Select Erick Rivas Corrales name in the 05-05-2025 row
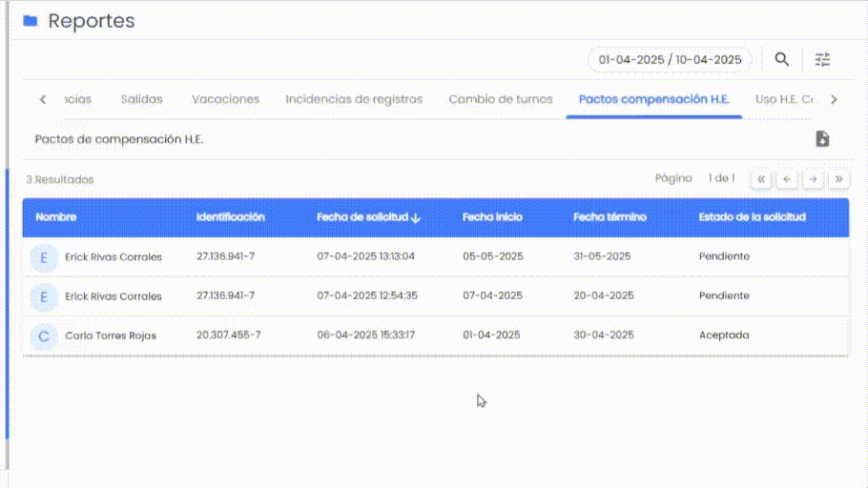868x488 pixels. [x=114, y=256]
